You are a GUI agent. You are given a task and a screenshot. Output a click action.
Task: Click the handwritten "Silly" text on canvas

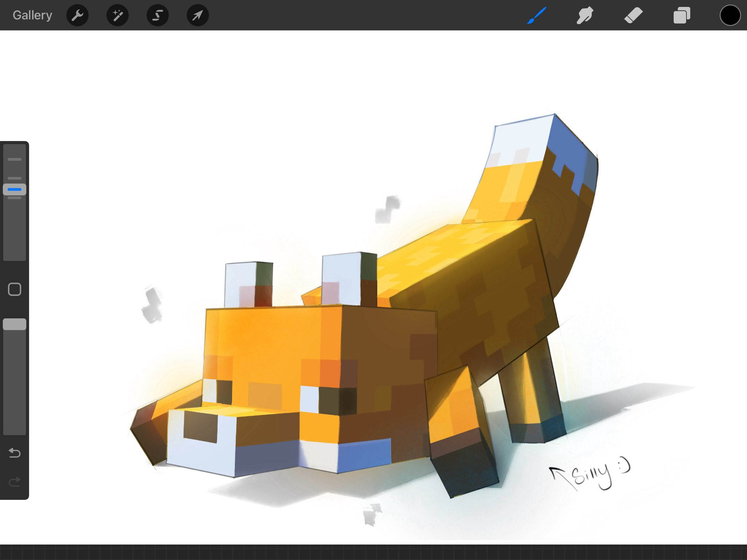[591, 476]
